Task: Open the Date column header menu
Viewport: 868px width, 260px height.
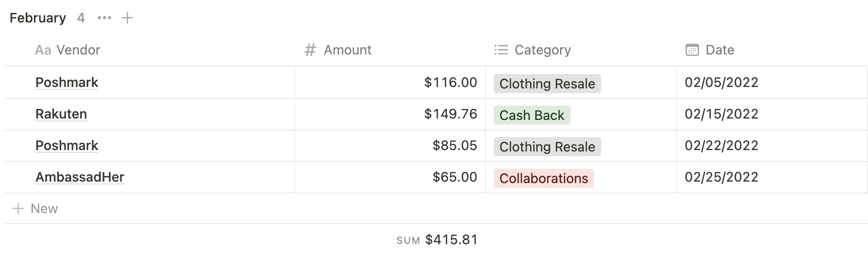Action: (x=720, y=50)
